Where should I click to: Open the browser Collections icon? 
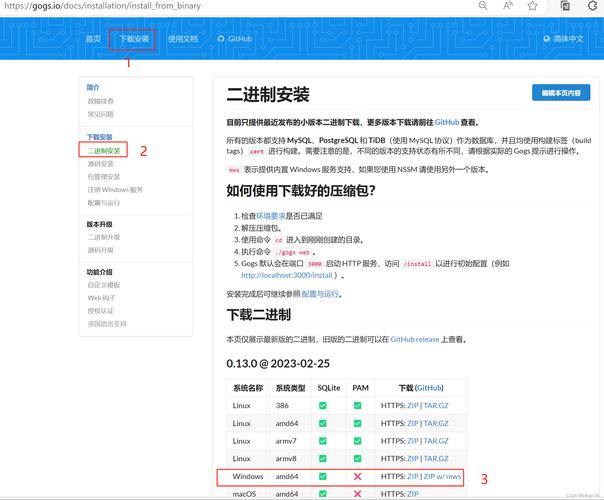click(565, 5)
